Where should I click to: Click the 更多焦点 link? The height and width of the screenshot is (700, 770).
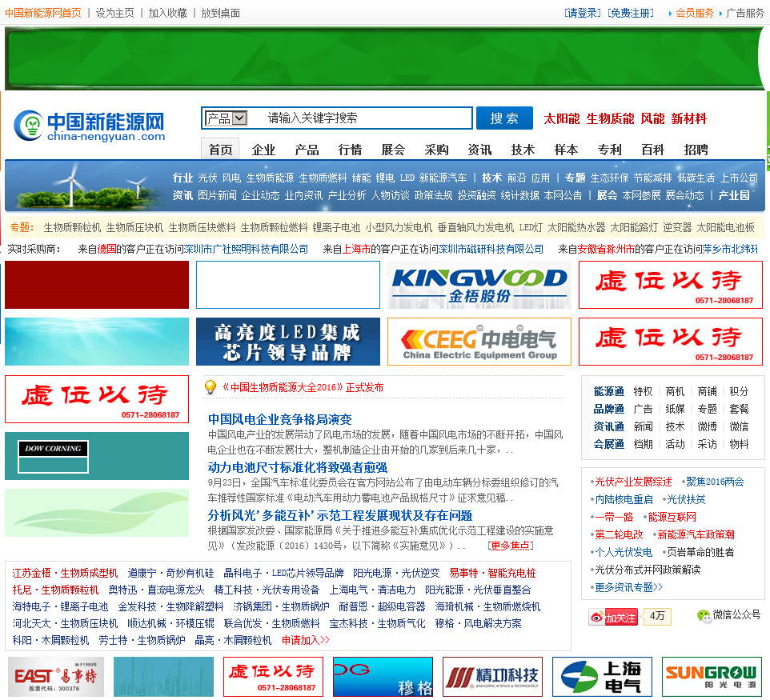pos(511,546)
